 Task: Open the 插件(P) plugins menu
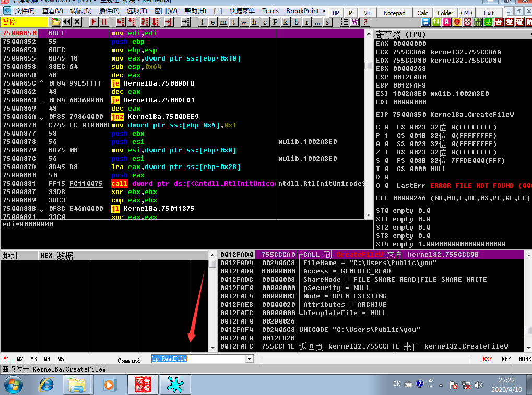click(x=109, y=11)
